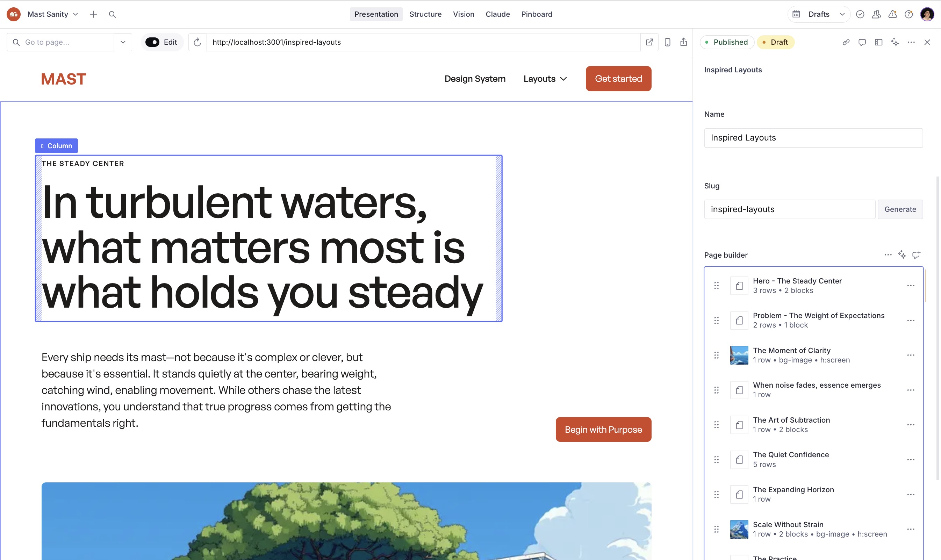The width and height of the screenshot is (941, 560).
Task: Click the AI sparkle icon in document header
Action: tap(895, 42)
